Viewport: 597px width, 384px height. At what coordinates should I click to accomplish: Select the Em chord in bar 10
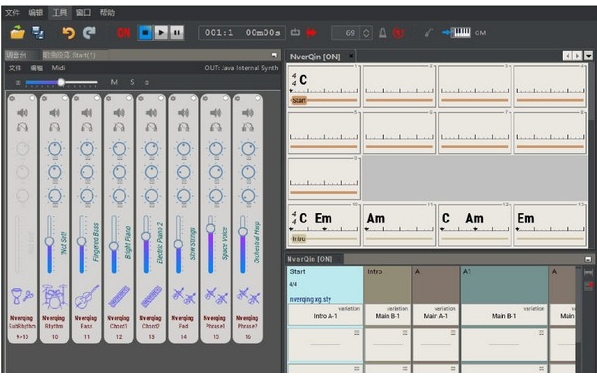pyautogui.click(x=323, y=218)
